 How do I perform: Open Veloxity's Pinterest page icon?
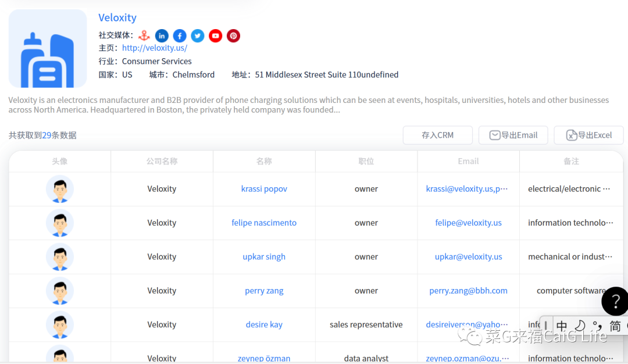click(234, 35)
